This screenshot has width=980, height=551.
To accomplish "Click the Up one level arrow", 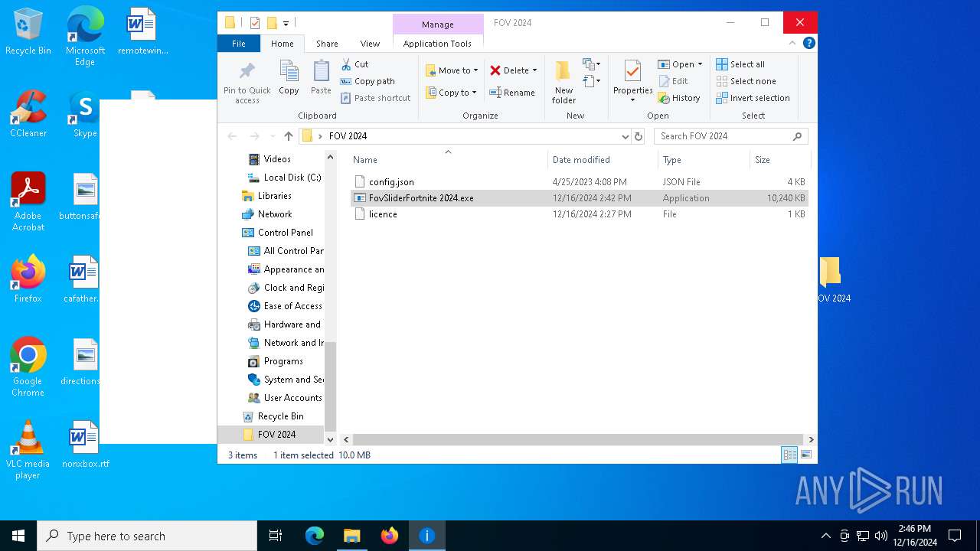I will (289, 136).
